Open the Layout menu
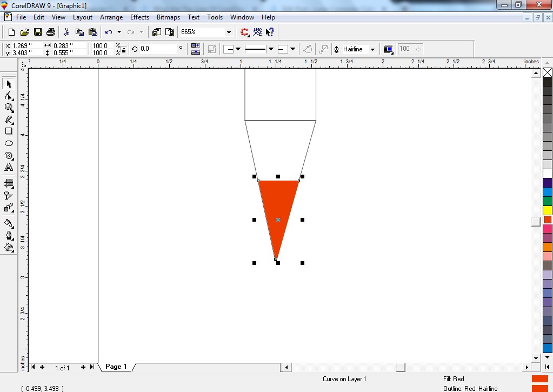Viewport: 553px width, 392px height. point(83,17)
